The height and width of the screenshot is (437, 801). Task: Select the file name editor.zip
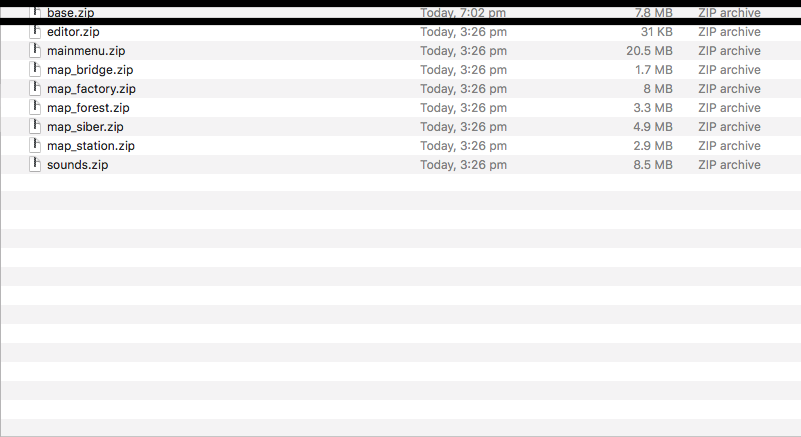[x=73, y=32]
